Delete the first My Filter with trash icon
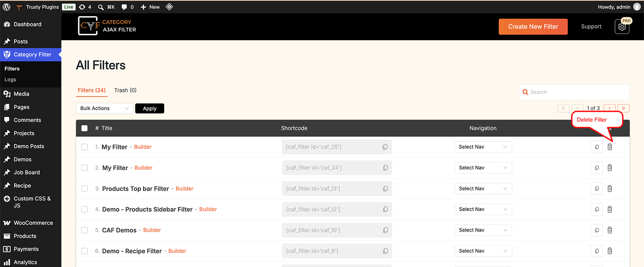The height and width of the screenshot is (267, 644). [610, 147]
